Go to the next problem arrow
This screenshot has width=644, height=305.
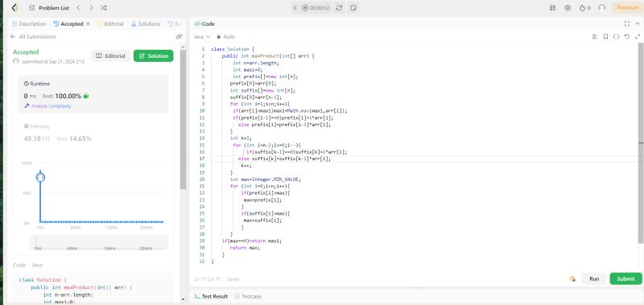pyautogui.click(x=91, y=8)
